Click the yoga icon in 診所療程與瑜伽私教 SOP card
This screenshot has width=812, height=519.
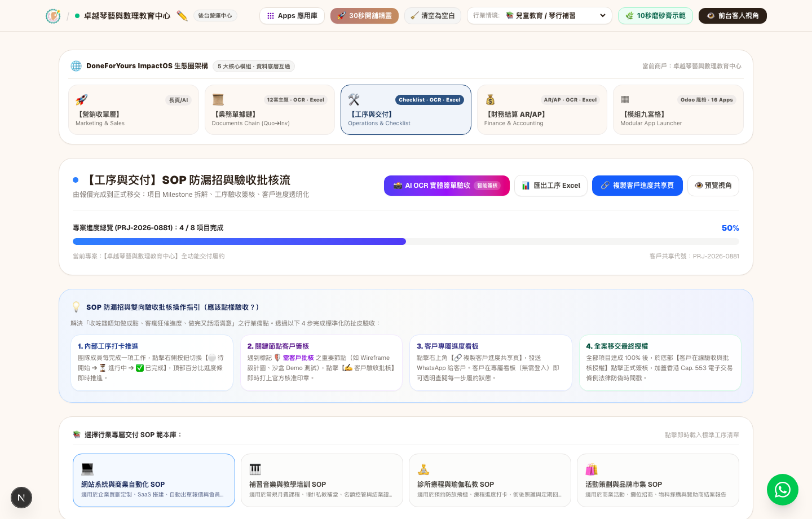423,469
